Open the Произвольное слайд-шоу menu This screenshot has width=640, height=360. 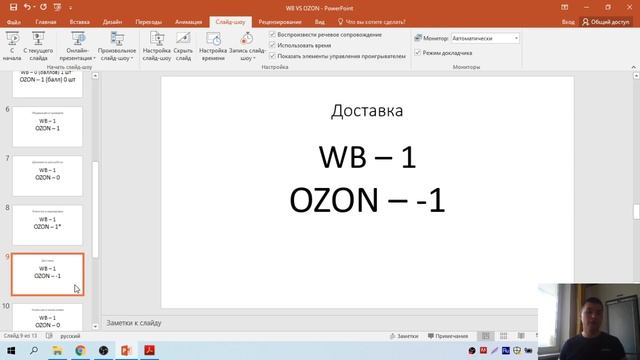[117, 46]
